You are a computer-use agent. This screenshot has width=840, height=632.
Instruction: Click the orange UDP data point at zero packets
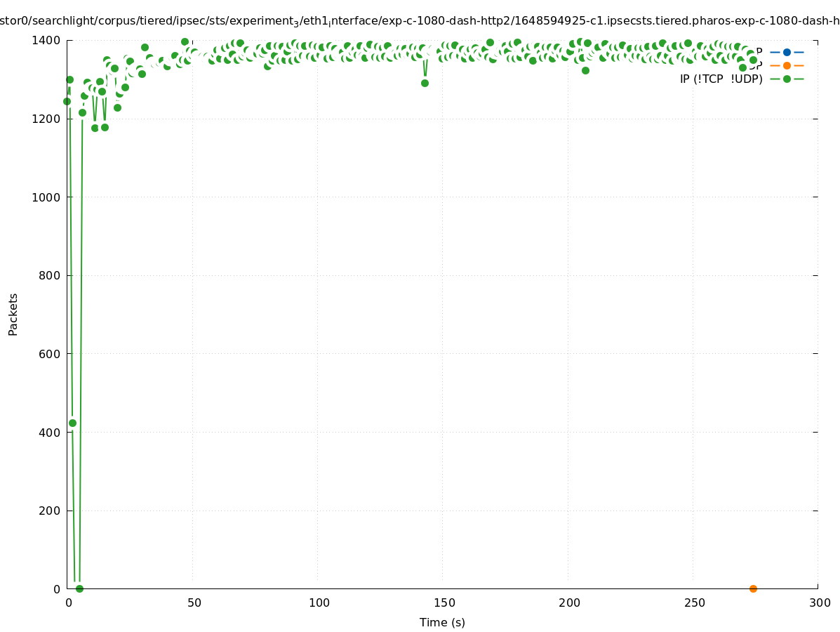753,588
